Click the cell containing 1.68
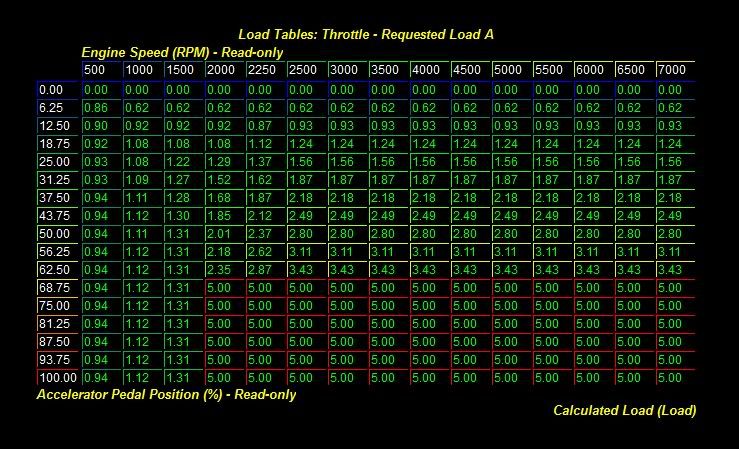 [x=224, y=197]
